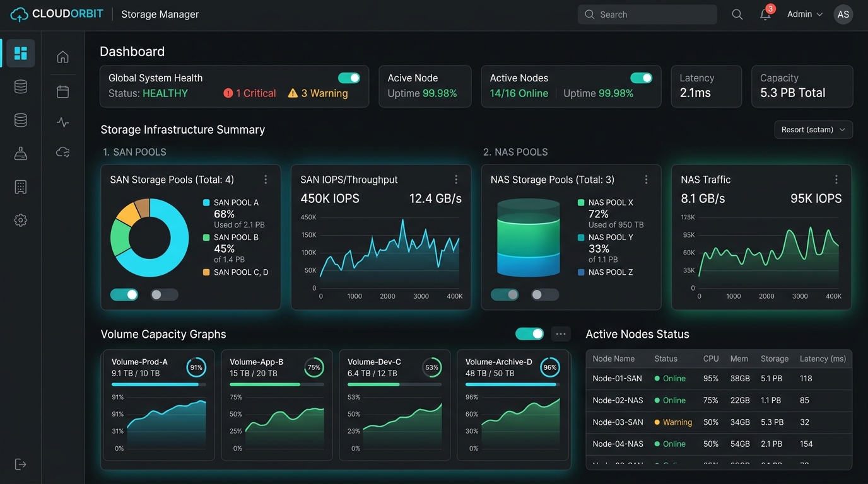Open the Resort (sctam) dropdown
The image size is (868, 484).
[x=814, y=130]
